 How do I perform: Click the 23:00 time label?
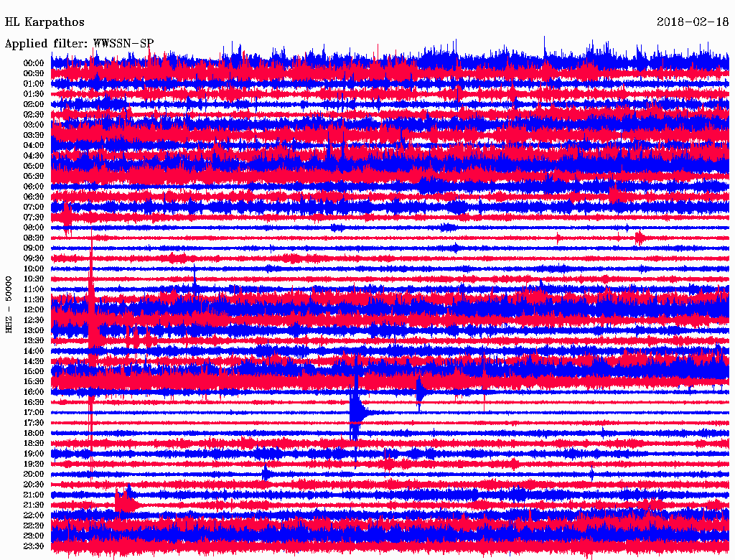[34, 536]
